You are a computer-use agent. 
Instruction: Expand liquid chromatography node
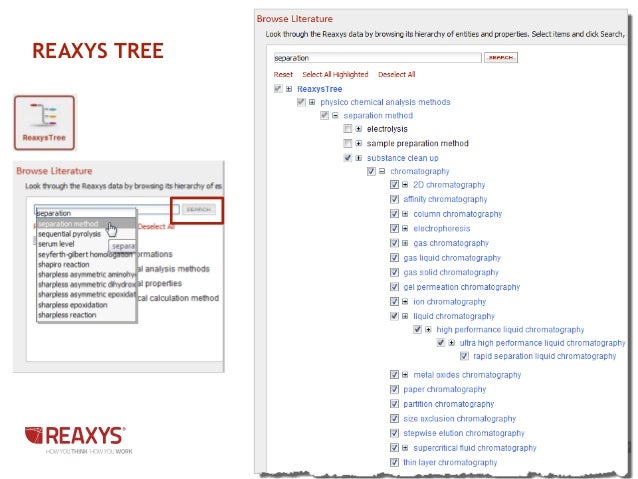point(405,316)
